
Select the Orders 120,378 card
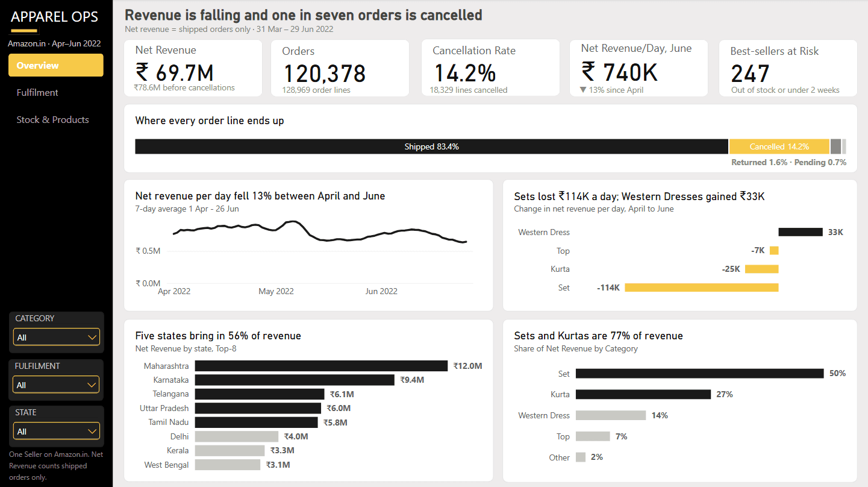pyautogui.click(x=340, y=68)
